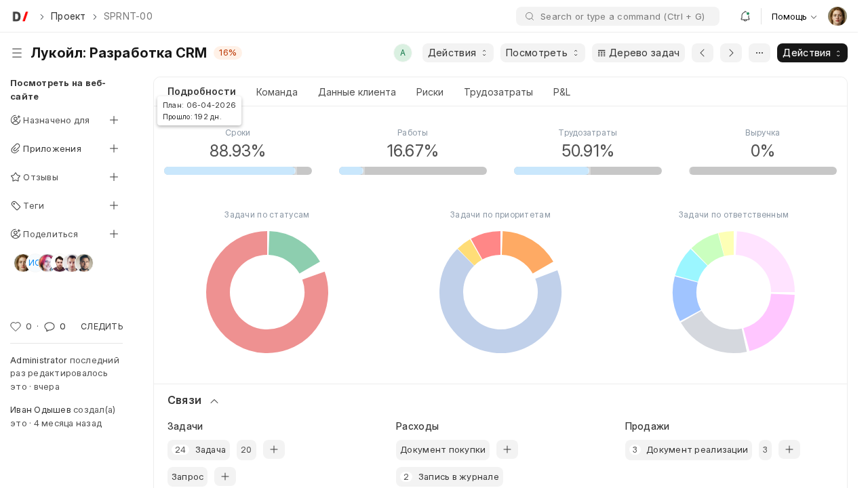This screenshot has width=868, height=488.
Task: Open the notifications bell
Action: 745,16
